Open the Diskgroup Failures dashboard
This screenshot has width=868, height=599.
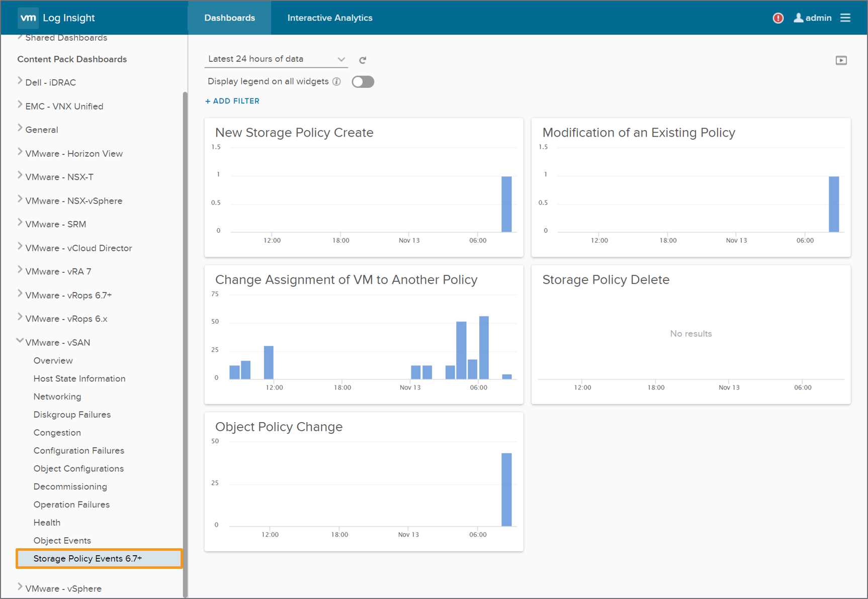tap(72, 415)
